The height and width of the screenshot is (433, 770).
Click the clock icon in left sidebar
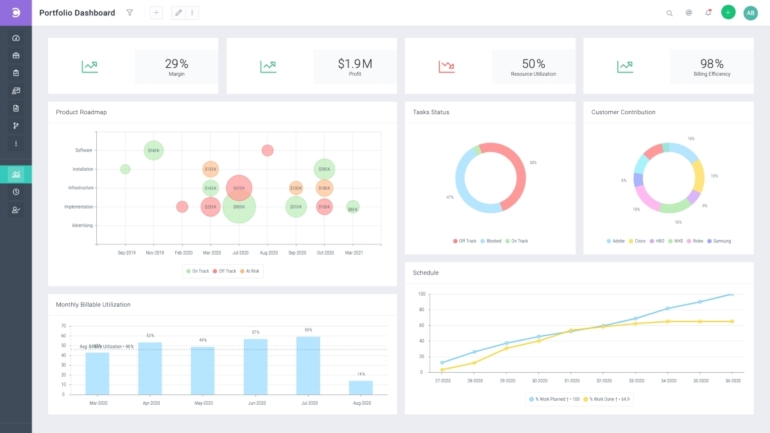coord(16,192)
